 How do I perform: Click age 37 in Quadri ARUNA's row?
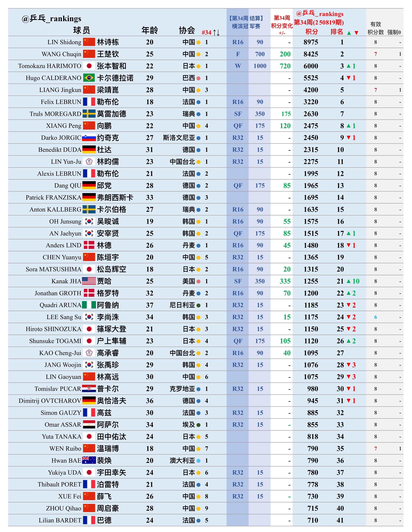(150, 305)
